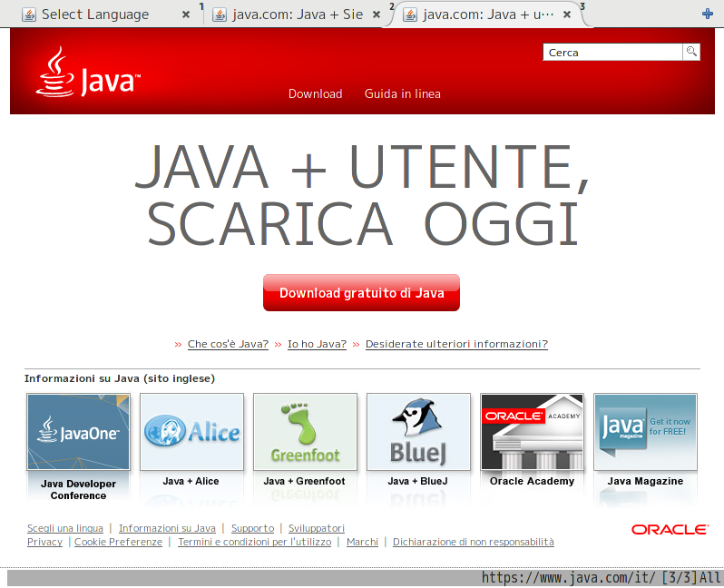The image size is (724, 588).
Task: Click the Informazioni su Java (sito inglese) heading
Action: [x=120, y=378]
